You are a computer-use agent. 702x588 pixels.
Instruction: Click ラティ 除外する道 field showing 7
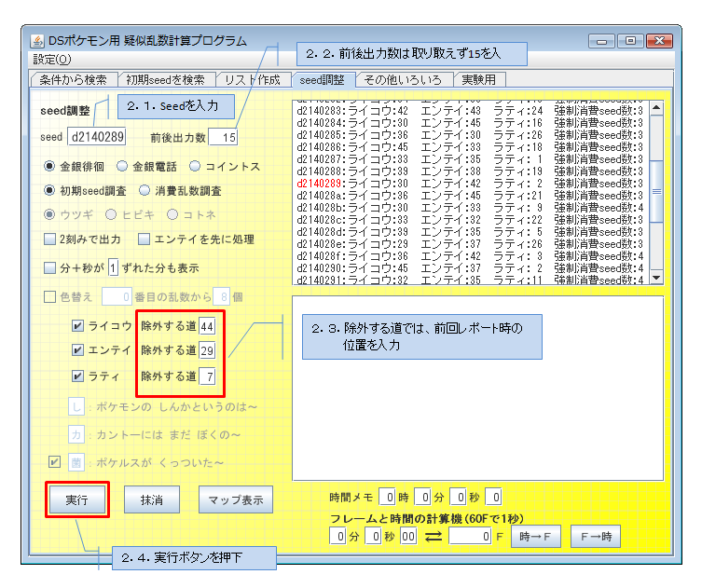(x=207, y=376)
